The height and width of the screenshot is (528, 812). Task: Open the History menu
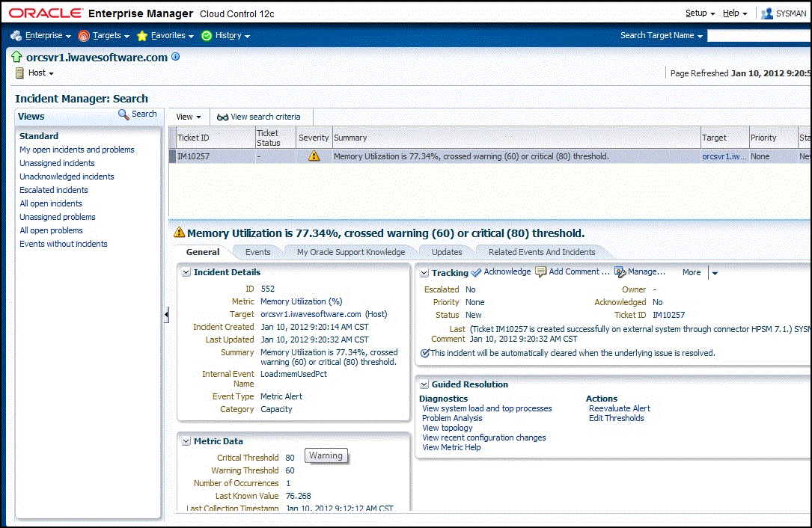233,36
